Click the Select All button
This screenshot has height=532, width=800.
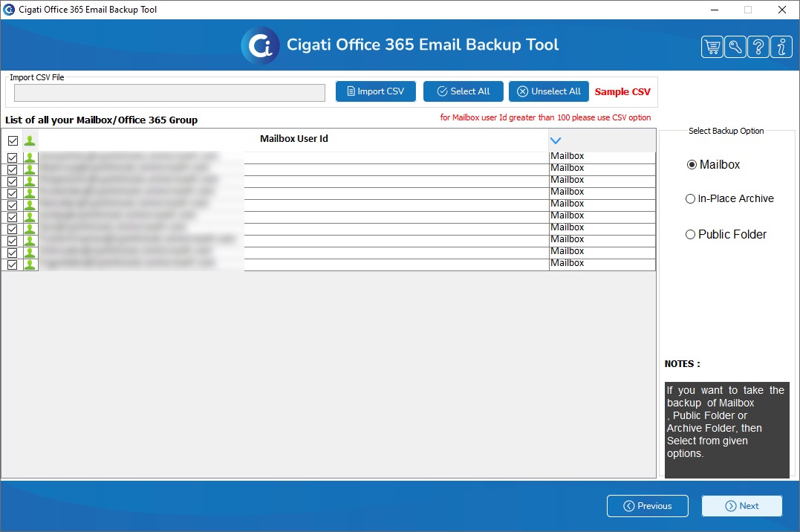[x=464, y=91]
